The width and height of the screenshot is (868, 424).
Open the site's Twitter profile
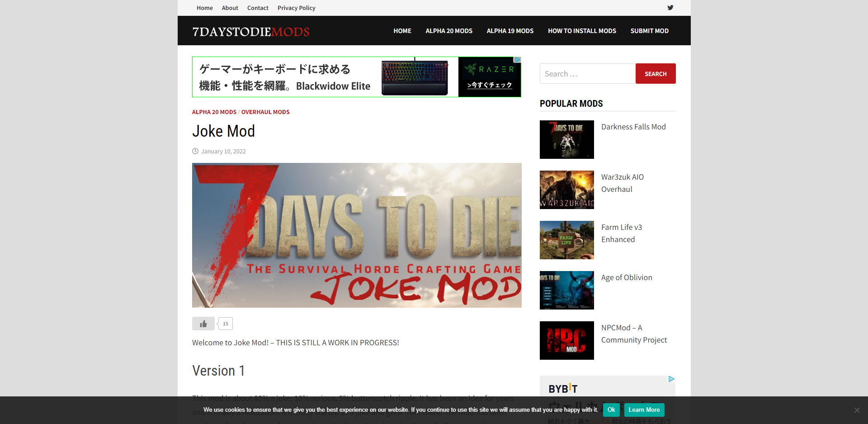click(x=670, y=8)
